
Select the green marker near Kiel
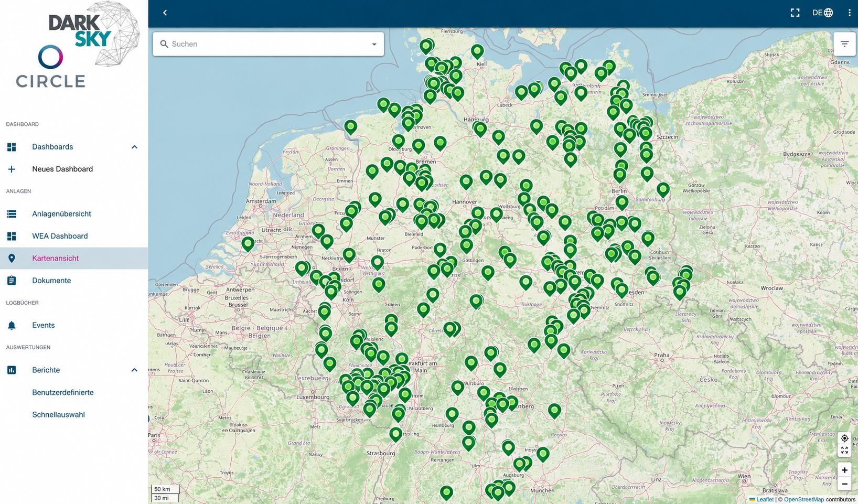[x=477, y=51]
